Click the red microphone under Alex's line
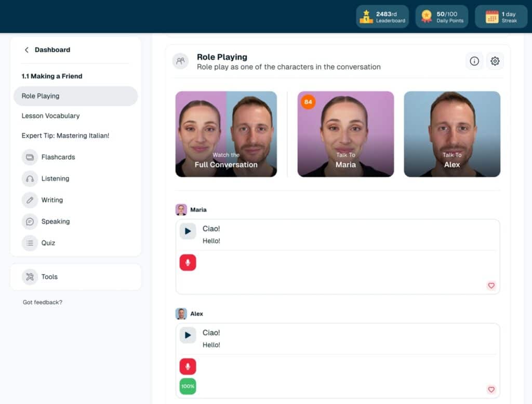The height and width of the screenshot is (404, 532). tap(188, 367)
